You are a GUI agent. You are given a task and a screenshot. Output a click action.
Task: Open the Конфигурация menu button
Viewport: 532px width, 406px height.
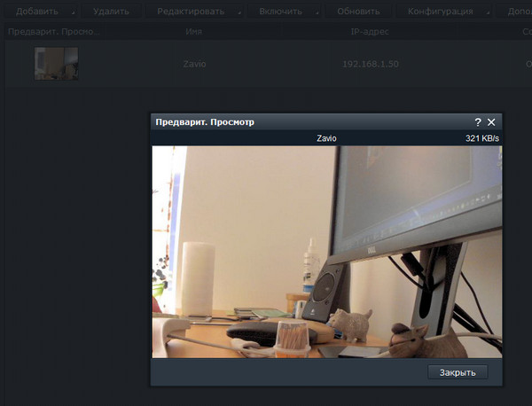pyautogui.click(x=440, y=12)
